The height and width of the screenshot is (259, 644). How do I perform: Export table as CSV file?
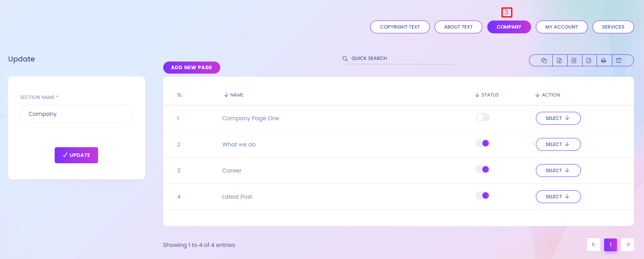[574, 60]
